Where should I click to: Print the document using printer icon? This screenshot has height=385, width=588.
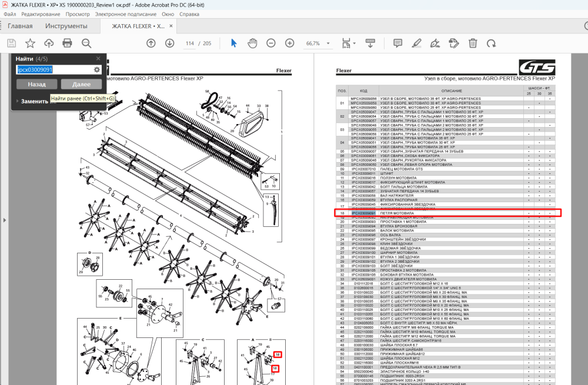point(67,43)
